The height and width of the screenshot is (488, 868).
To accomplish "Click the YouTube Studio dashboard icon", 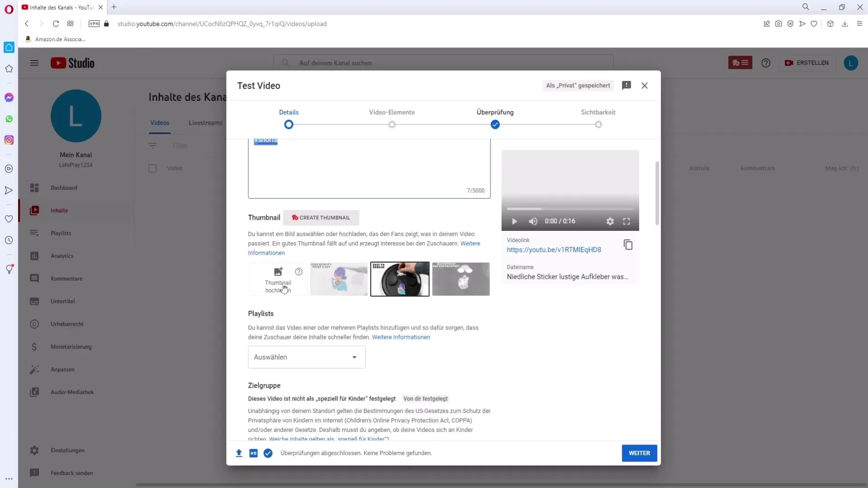I will point(34,187).
